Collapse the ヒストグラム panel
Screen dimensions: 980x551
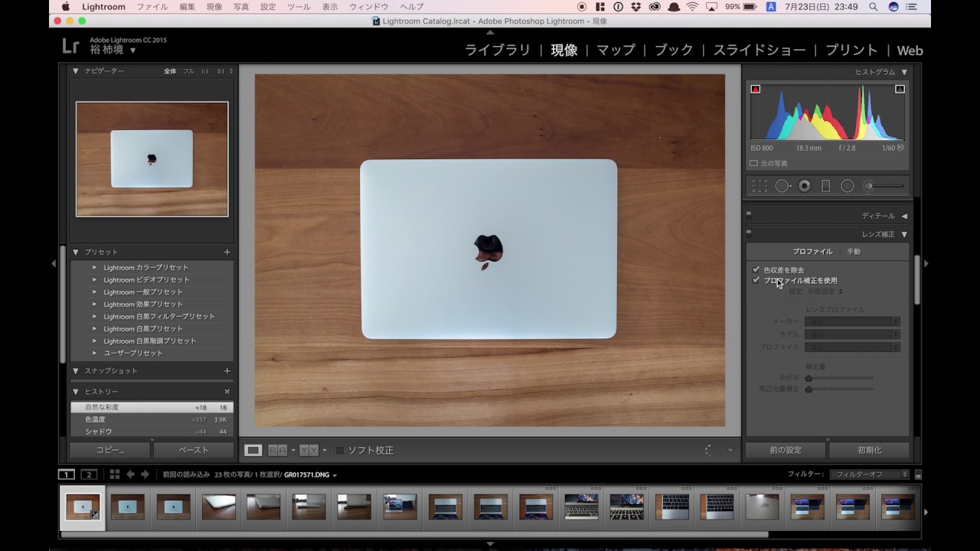[x=903, y=72]
